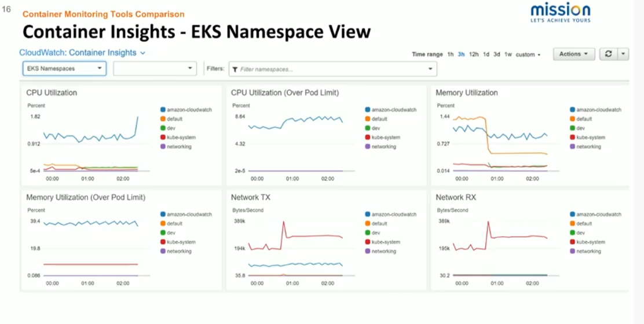Open the EKS Namespaces dropdown
The width and height of the screenshot is (644, 324).
[x=64, y=69]
